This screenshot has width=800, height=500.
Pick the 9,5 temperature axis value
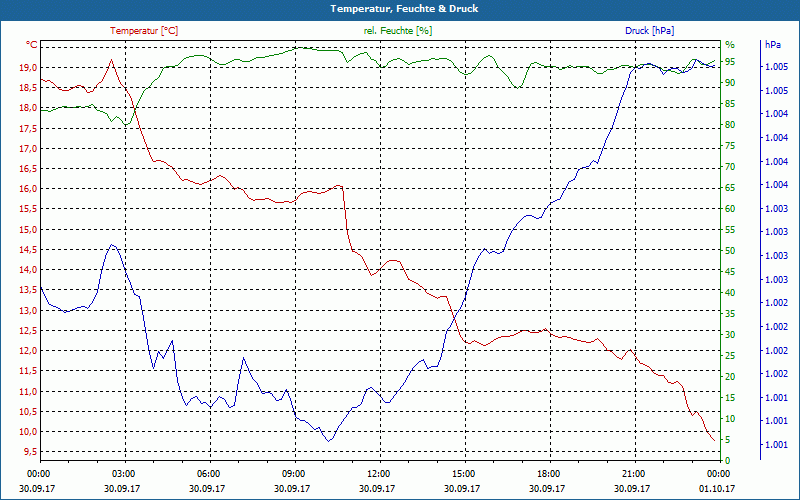pyautogui.click(x=31, y=452)
